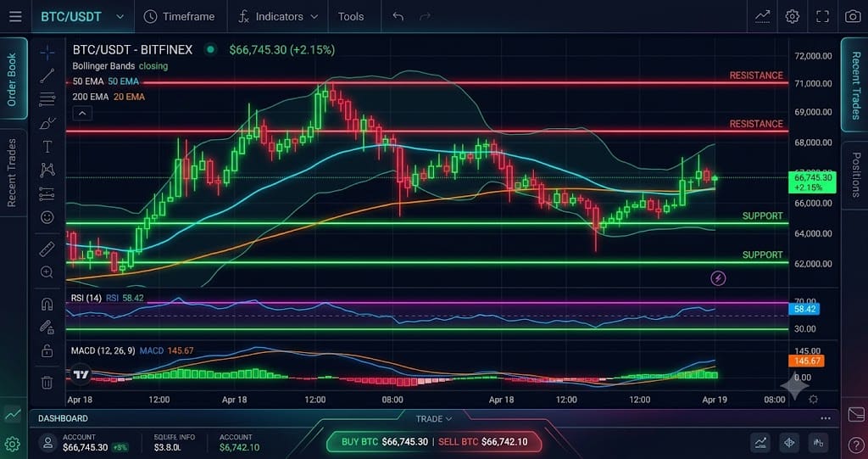Open chart settings gear in top bar

(793, 17)
